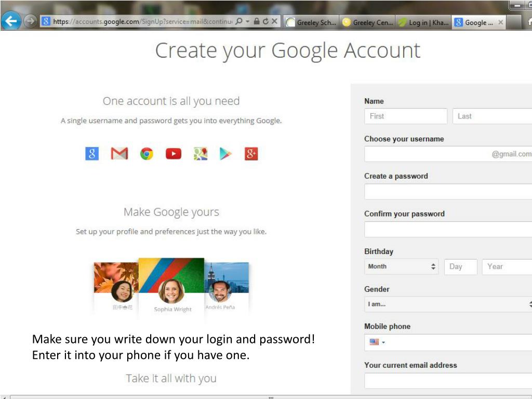Click the 'Mobile phone' label
This screenshot has height=399, width=532.
pos(388,326)
